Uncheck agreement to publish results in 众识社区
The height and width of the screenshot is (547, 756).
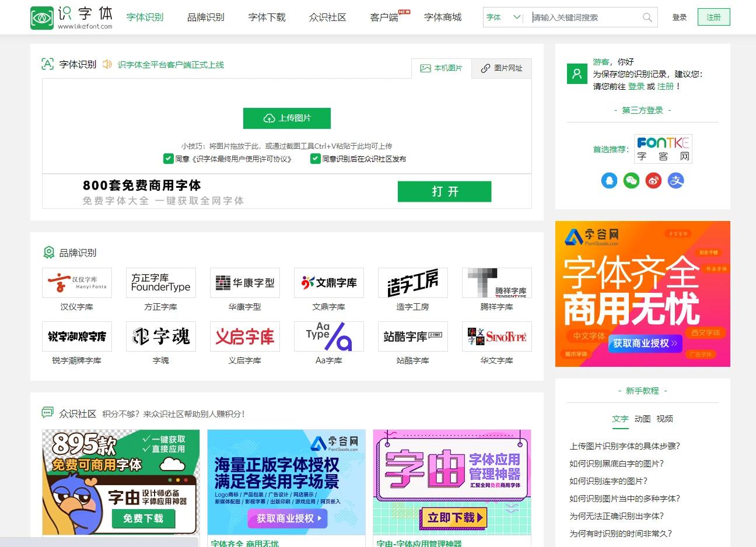(315, 158)
